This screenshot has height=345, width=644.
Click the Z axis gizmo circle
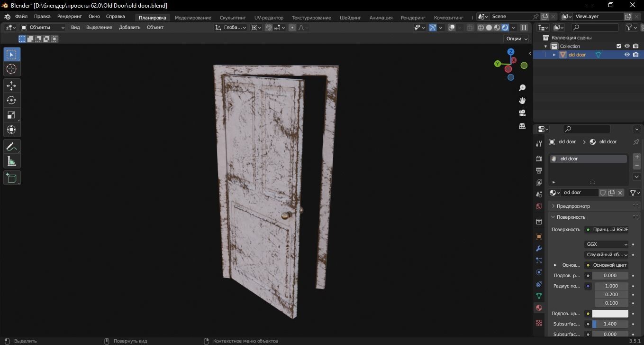pyautogui.click(x=510, y=52)
